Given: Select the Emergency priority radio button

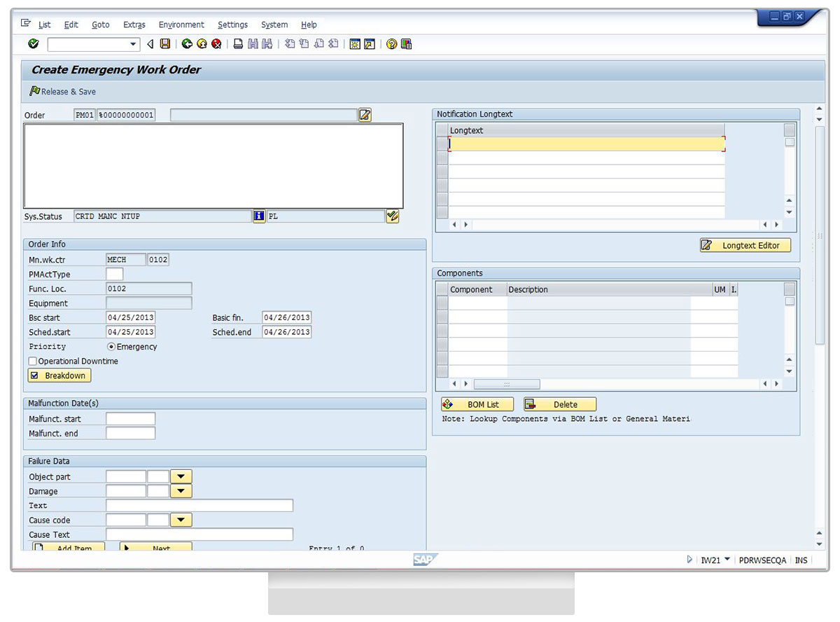Looking at the screenshot, I should (x=111, y=347).
